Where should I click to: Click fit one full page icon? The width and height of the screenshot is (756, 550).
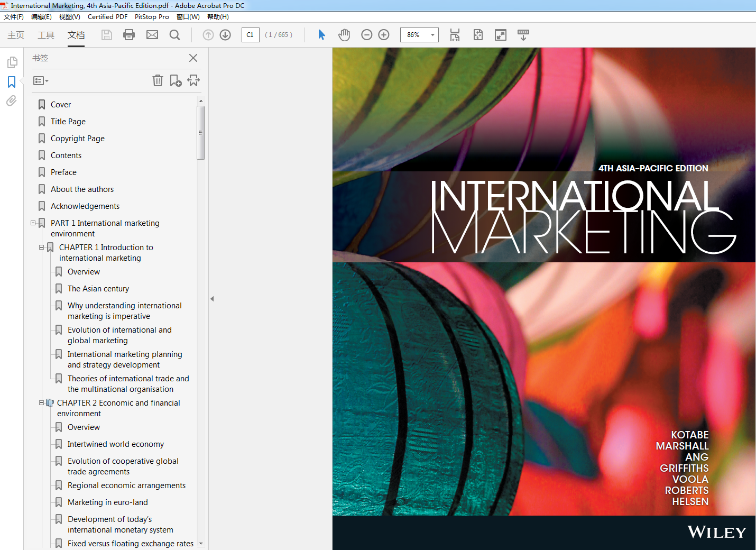point(478,35)
